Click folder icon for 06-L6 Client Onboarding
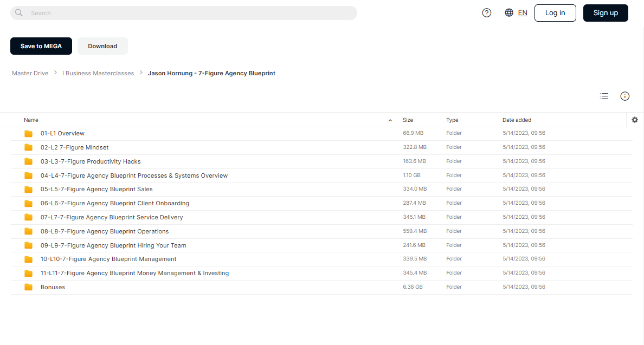Screen dimensions: 644x345 tap(28, 203)
